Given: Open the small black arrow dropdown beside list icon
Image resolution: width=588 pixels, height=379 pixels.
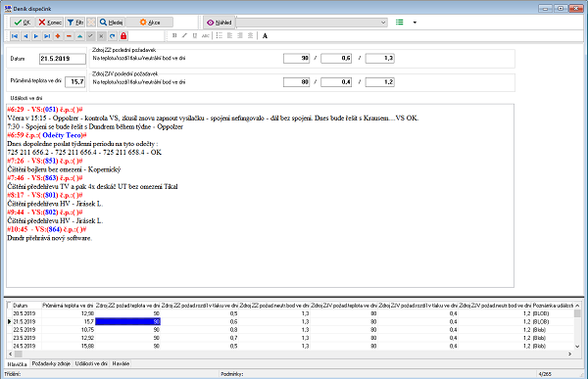Looking at the screenshot, I should 415,23.
